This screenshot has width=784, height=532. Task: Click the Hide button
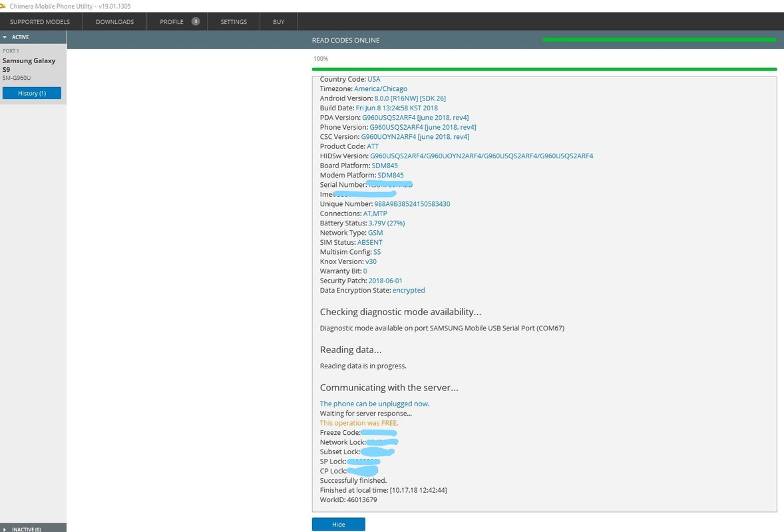pyautogui.click(x=339, y=524)
